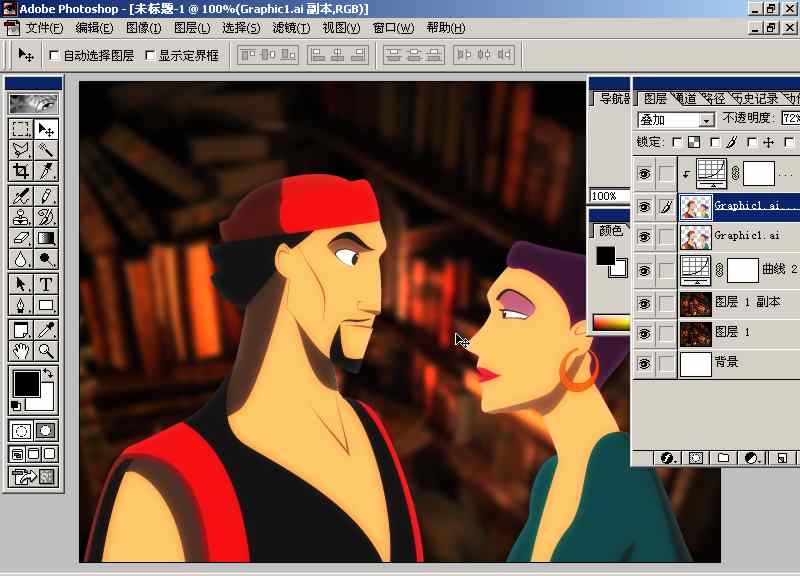Select the Eyedropper tool
The height and width of the screenshot is (576, 800).
[46, 330]
